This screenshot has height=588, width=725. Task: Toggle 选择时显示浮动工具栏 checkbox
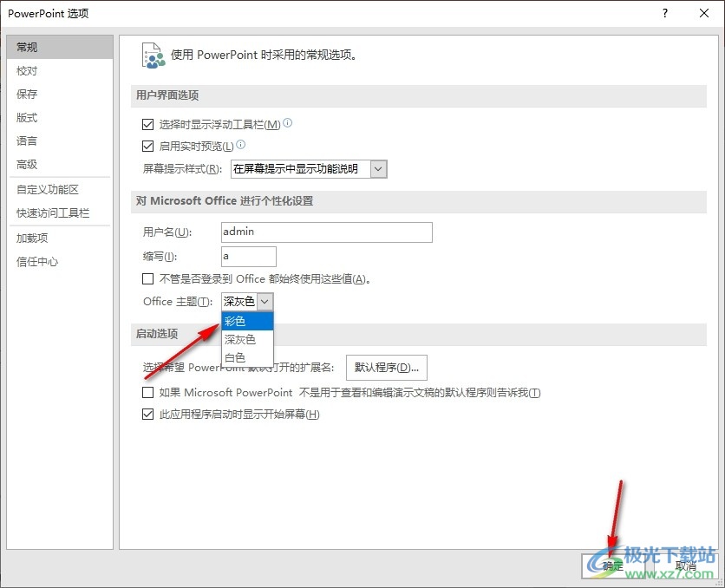148,124
